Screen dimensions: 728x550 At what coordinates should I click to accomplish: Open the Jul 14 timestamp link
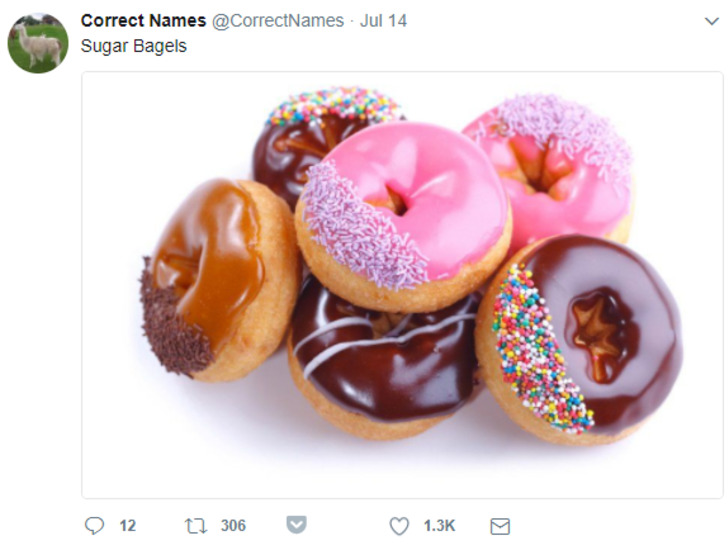[383, 21]
